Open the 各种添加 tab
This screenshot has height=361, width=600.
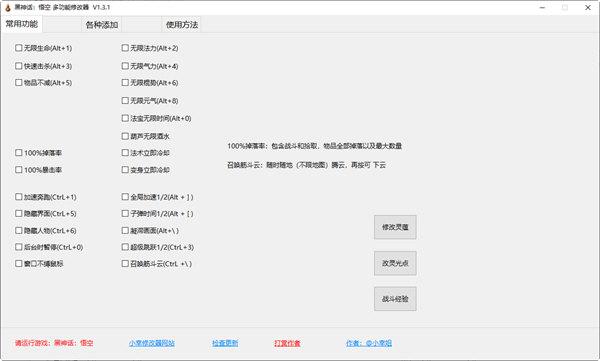[101, 25]
